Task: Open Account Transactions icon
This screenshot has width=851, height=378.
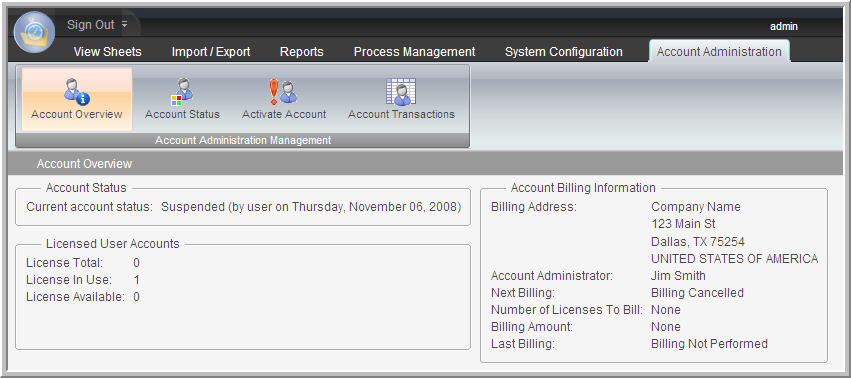Action: click(401, 91)
